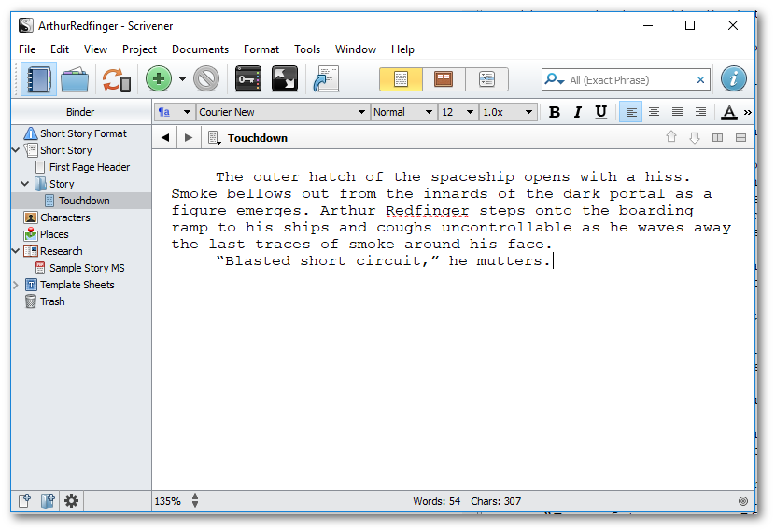Toggle Italic formatting
This screenshot has width=775, height=532.
pos(577,112)
